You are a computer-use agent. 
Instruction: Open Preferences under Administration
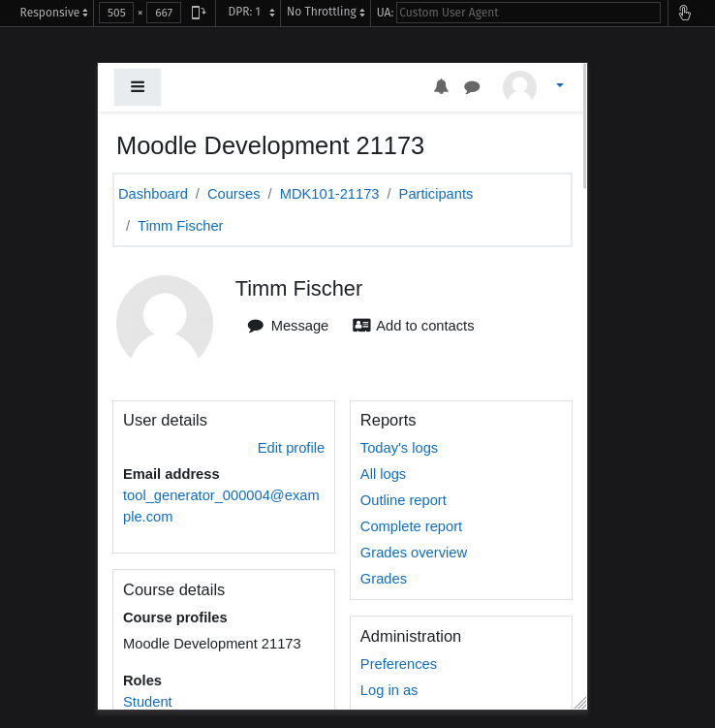(398, 664)
